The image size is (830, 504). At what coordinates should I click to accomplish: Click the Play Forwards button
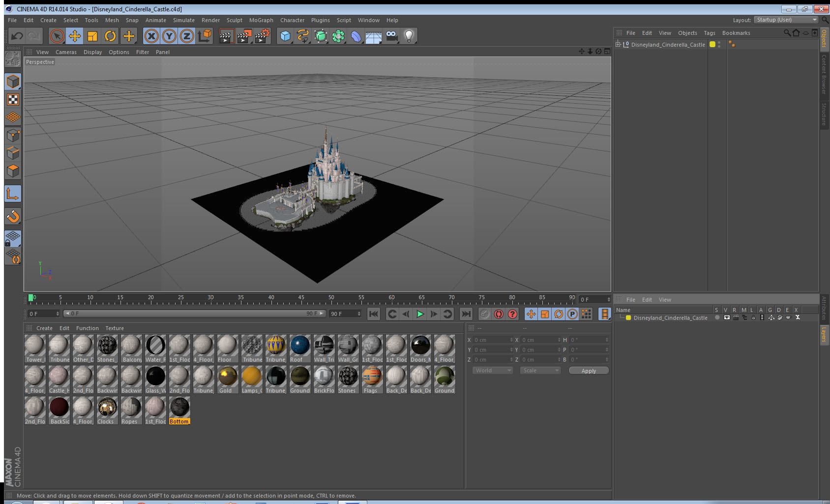pyautogui.click(x=420, y=314)
